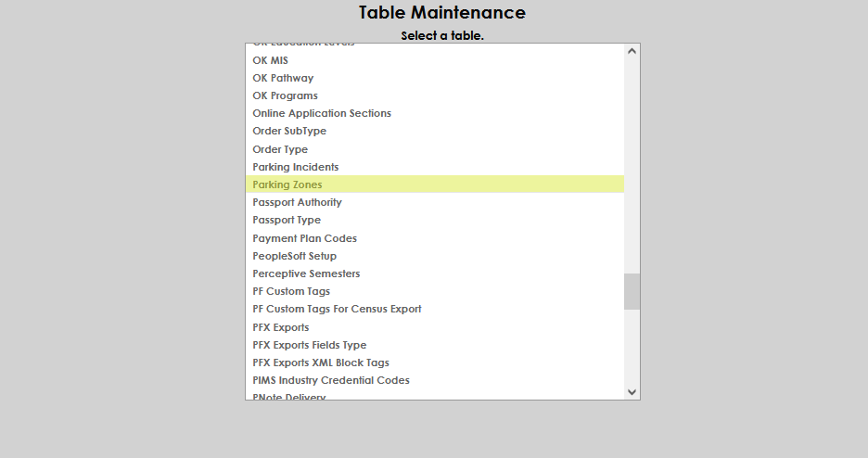
Task: Select PeopleSoft Setup entry
Action: click(294, 256)
